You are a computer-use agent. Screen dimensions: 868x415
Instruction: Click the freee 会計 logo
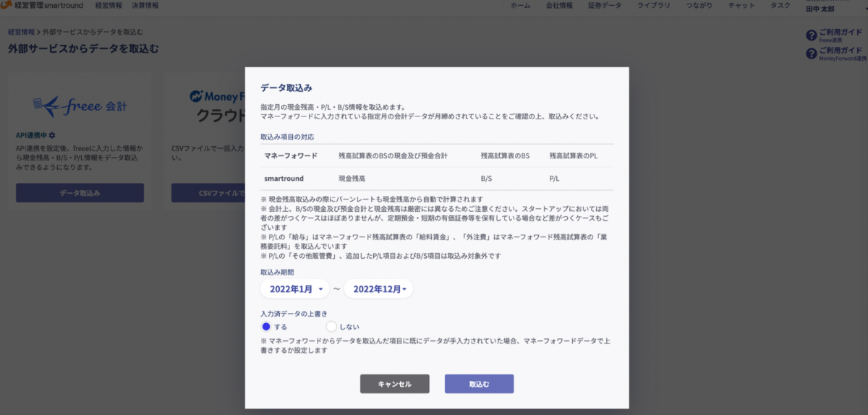80,106
